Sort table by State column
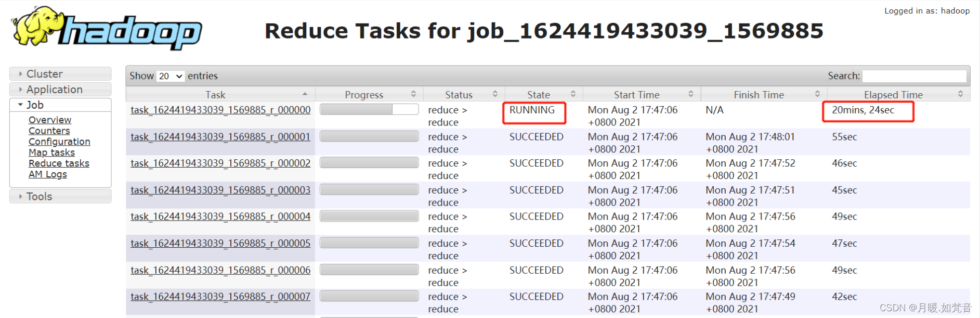This screenshot has width=980, height=318. coord(543,94)
